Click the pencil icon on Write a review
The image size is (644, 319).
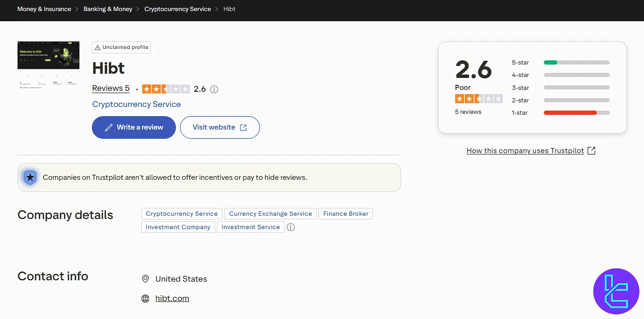coord(109,128)
